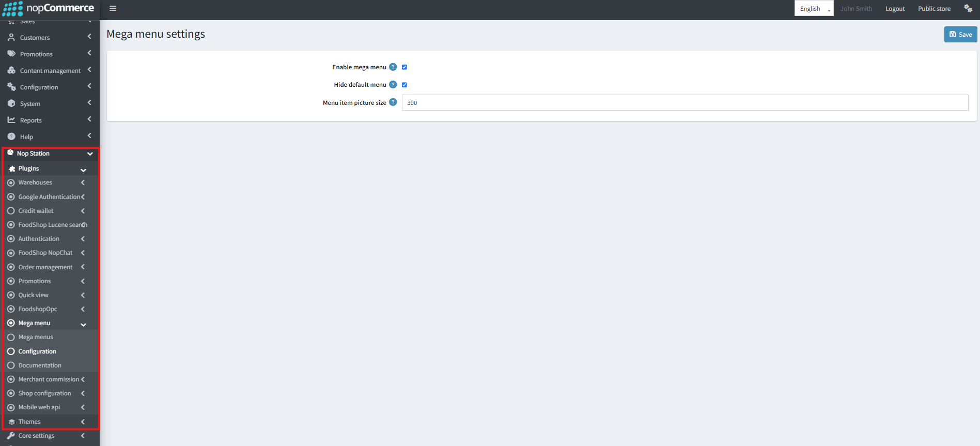The width and height of the screenshot is (980, 446).
Task: Collapse the Mega menu chevron
Action: pyautogui.click(x=83, y=325)
